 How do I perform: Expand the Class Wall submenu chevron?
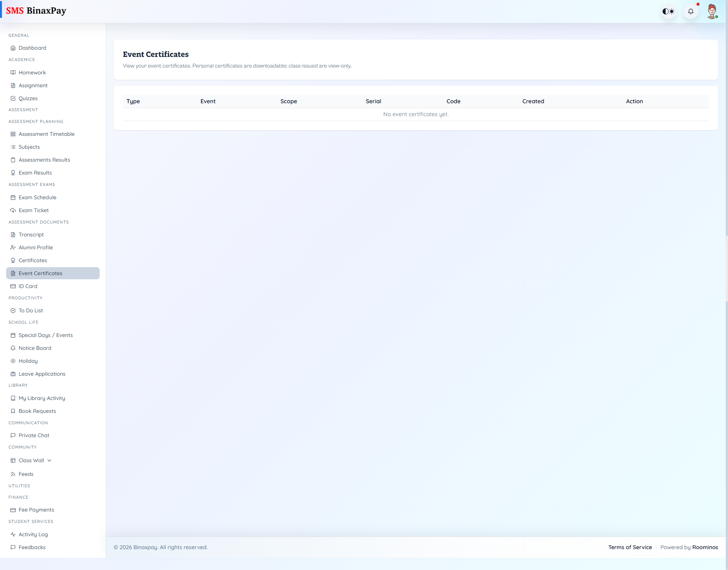[x=49, y=460]
